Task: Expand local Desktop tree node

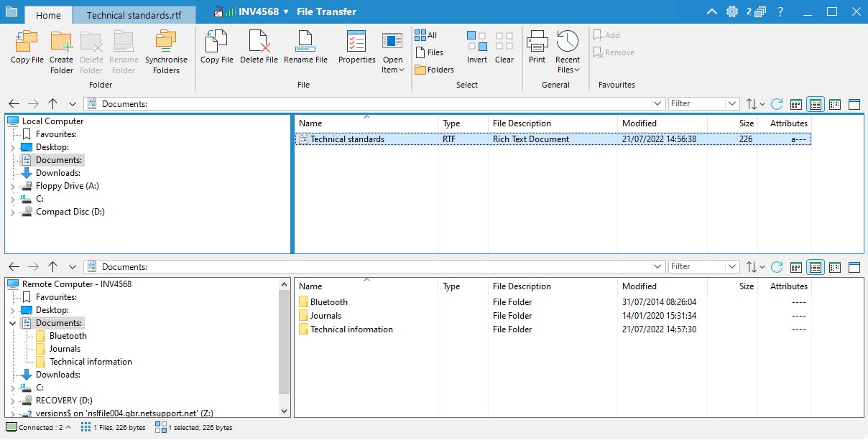Action: [x=12, y=147]
